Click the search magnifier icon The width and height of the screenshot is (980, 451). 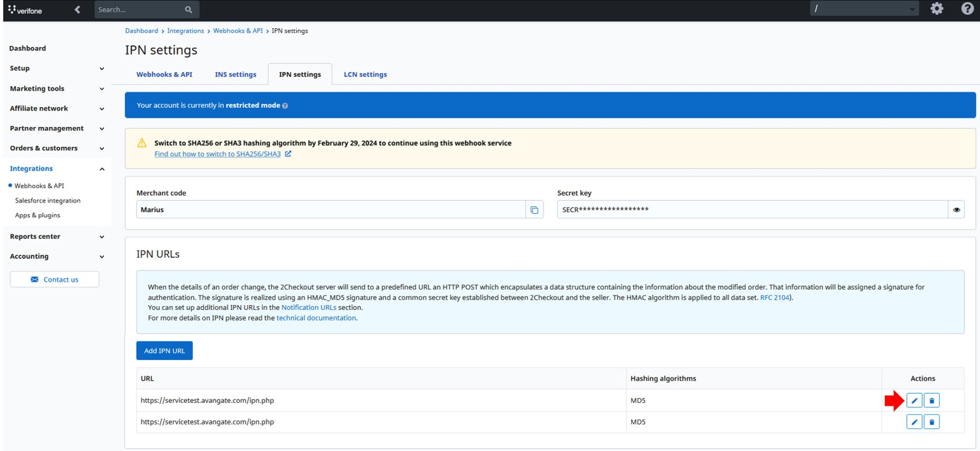point(189,9)
